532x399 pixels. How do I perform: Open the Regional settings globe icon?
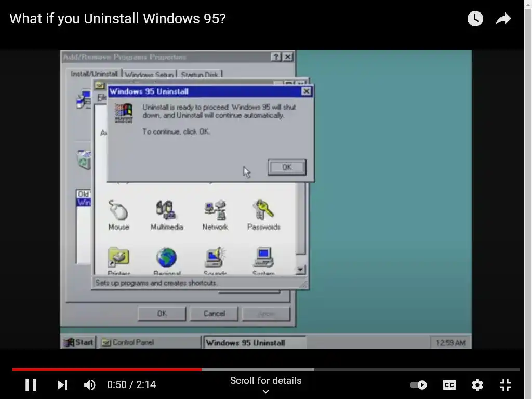[x=167, y=261]
